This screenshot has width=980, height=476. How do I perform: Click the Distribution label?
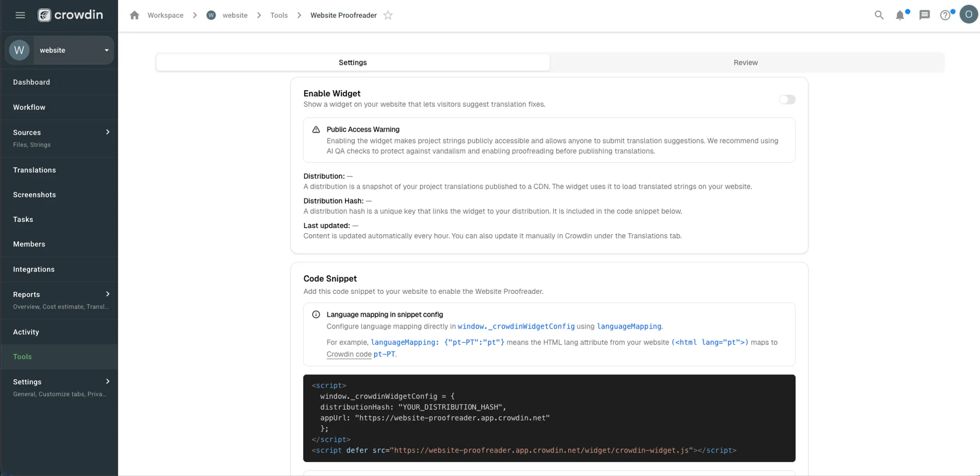click(x=324, y=176)
